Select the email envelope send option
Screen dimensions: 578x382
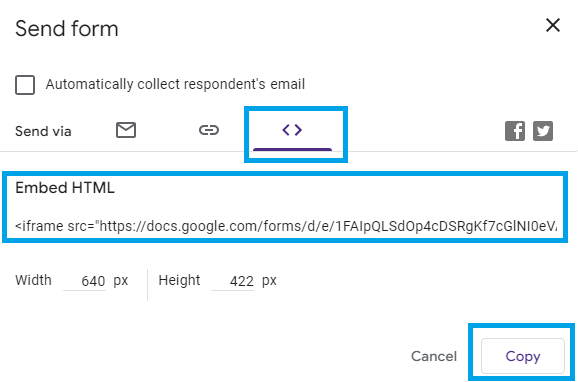coord(126,130)
